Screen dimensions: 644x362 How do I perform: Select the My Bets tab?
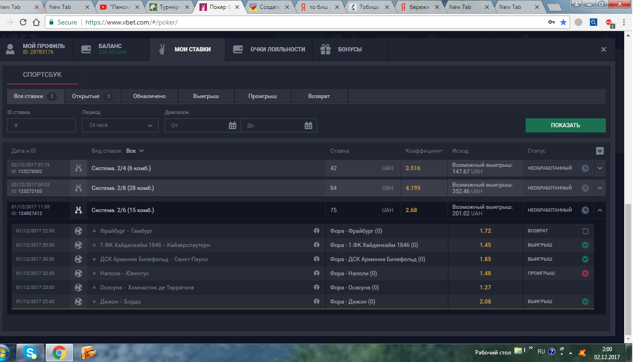coord(187,49)
